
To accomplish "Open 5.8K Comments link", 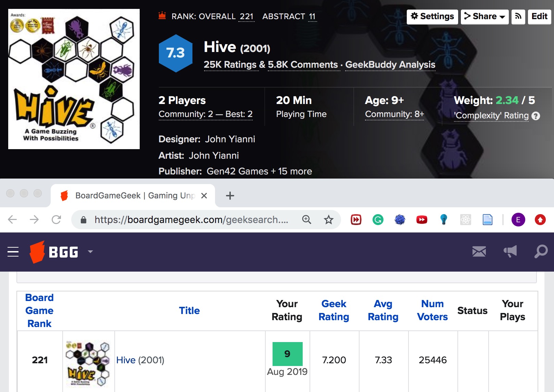I will [x=303, y=65].
